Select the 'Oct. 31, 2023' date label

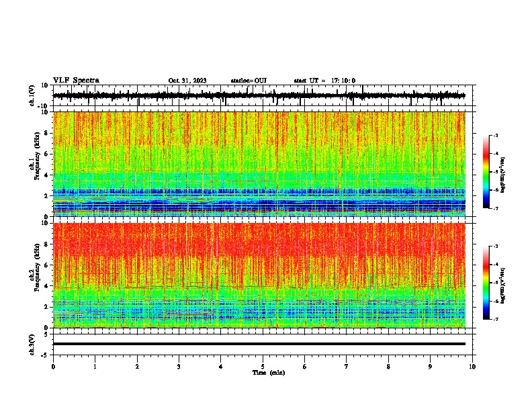187,81
